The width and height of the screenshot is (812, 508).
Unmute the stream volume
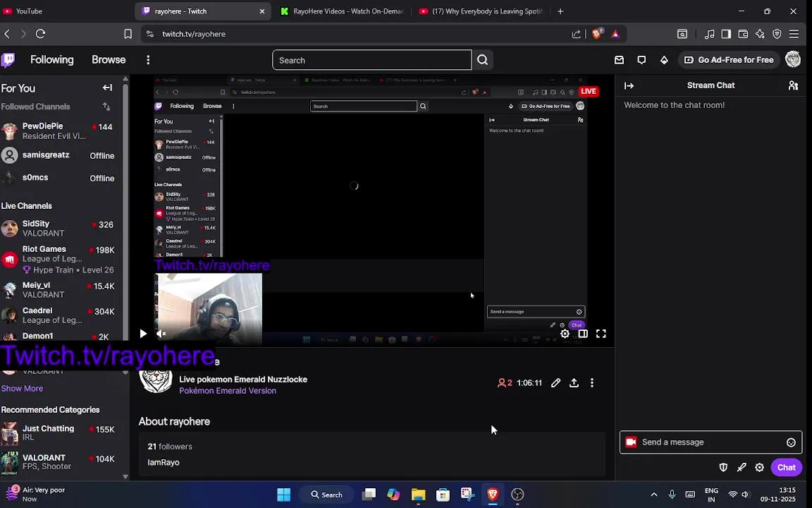coord(161,333)
